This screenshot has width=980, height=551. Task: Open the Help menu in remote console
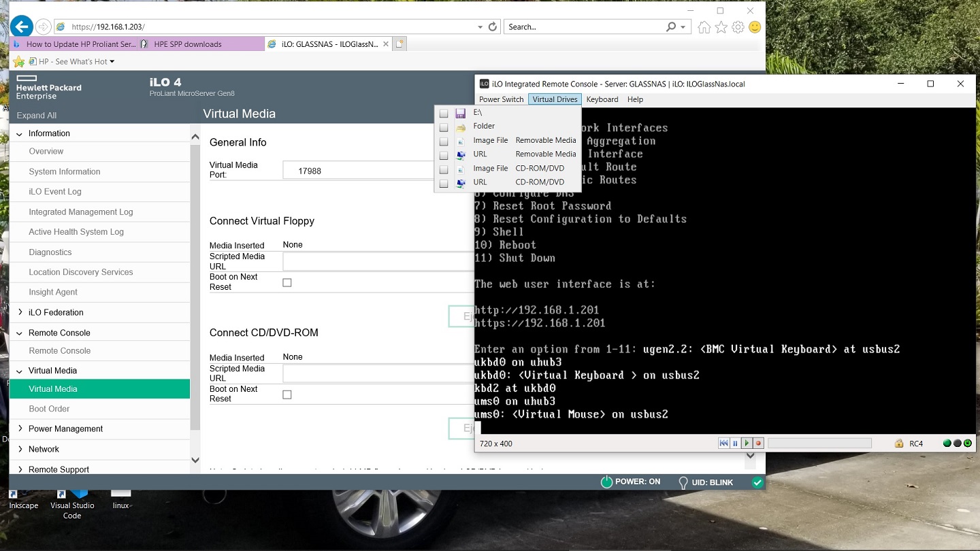point(635,99)
